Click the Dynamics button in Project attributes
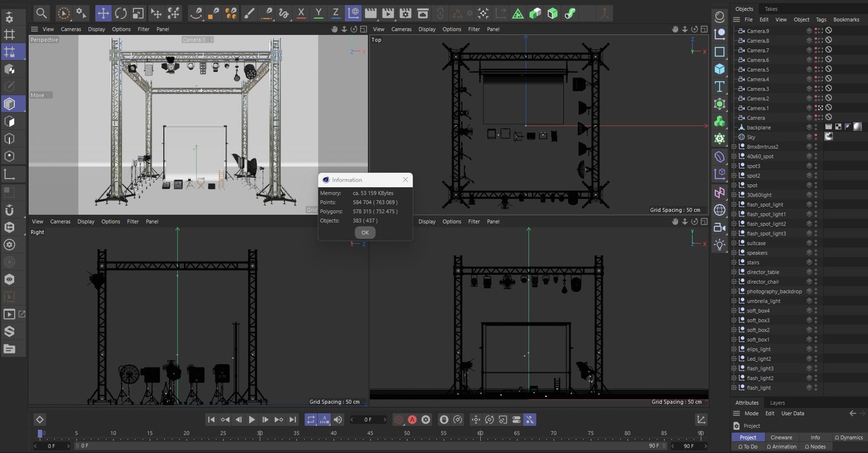Viewport: 868px width, 453px height. (849, 437)
